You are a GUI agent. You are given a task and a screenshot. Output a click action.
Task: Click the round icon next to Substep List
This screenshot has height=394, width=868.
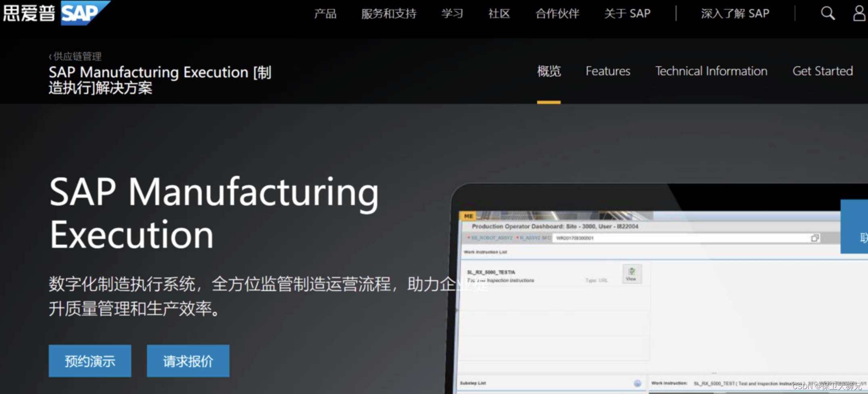click(x=637, y=383)
